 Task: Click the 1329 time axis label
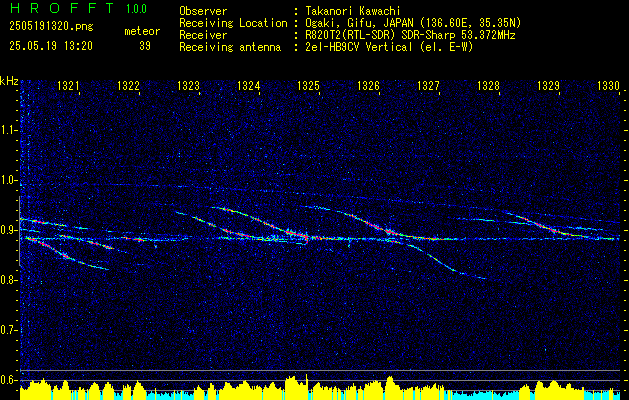[548, 85]
